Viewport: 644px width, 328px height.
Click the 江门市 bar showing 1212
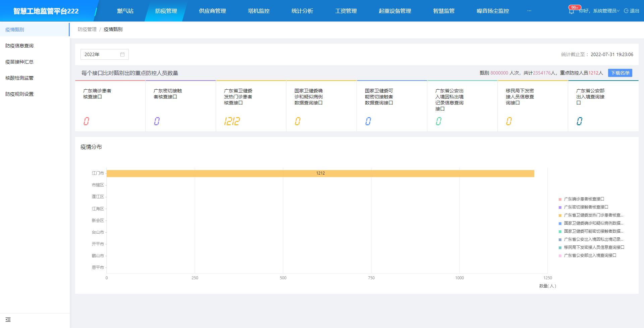click(320, 173)
